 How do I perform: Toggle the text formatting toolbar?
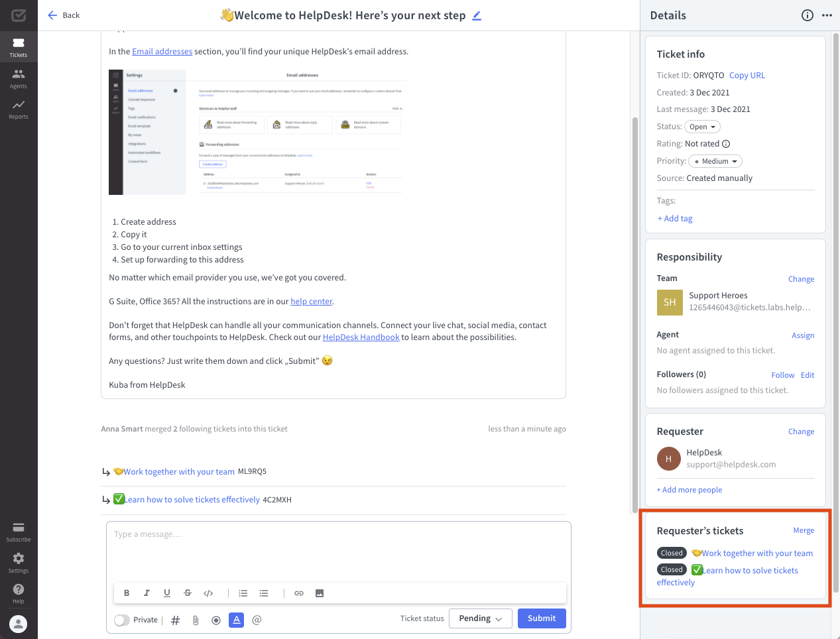click(x=236, y=620)
